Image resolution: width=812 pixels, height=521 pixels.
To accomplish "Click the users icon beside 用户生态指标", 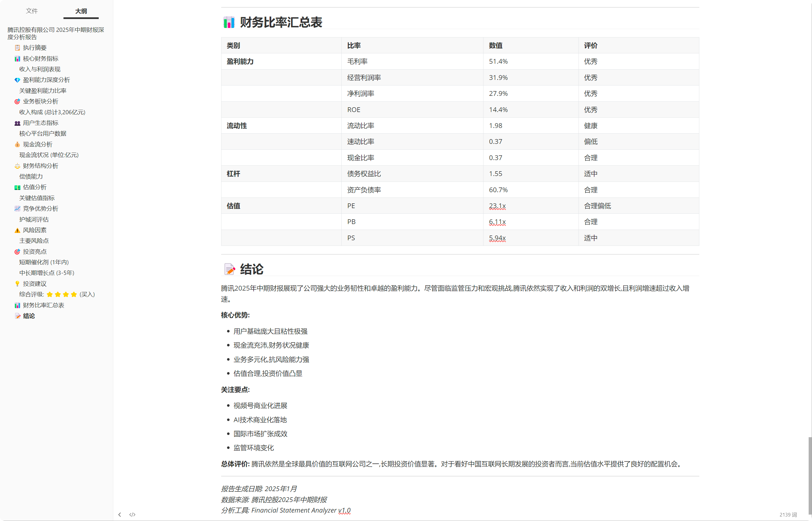I will [17, 123].
